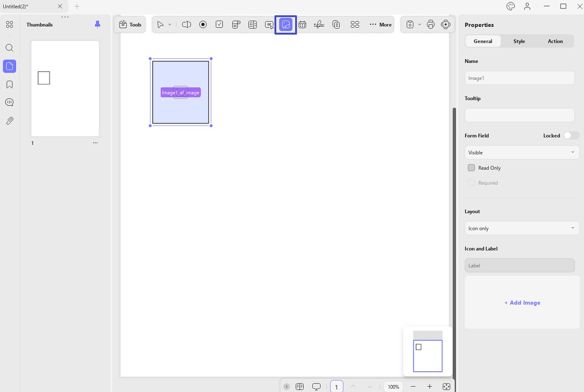Viewport: 584px width, 392px height.
Task: Click the Save document icon
Action: click(x=410, y=25)
